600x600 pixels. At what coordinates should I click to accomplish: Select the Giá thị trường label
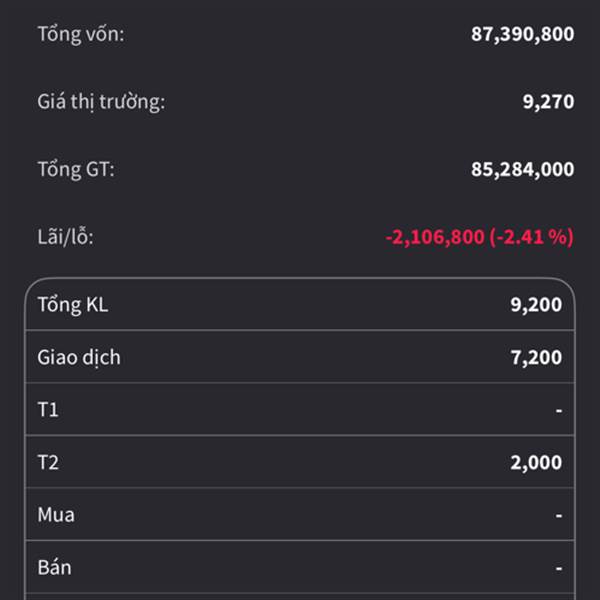(x=101, y=102)
